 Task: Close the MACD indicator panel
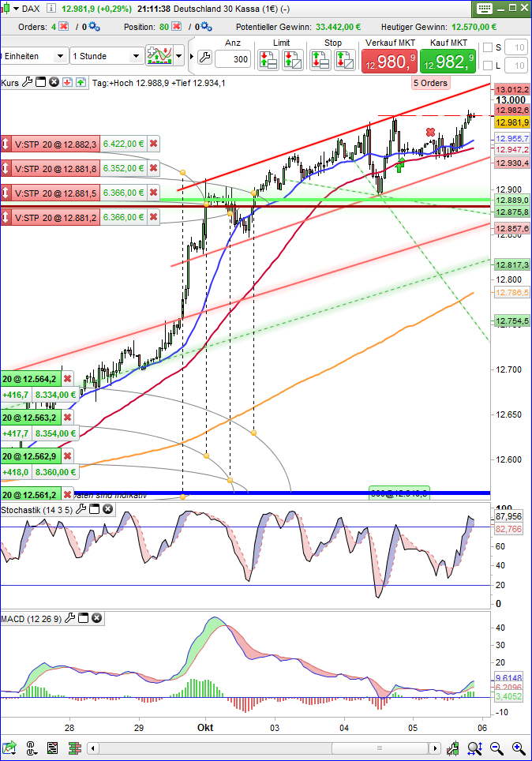click(96, 618)
